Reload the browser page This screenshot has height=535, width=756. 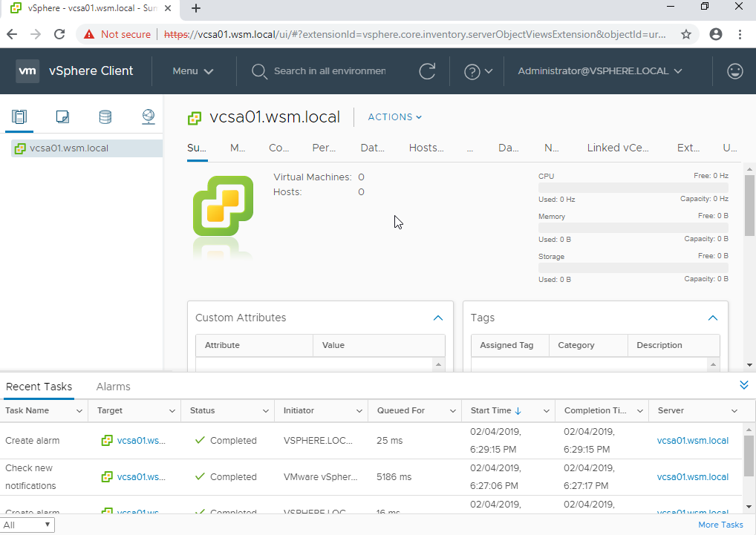[x=59, y=34]
